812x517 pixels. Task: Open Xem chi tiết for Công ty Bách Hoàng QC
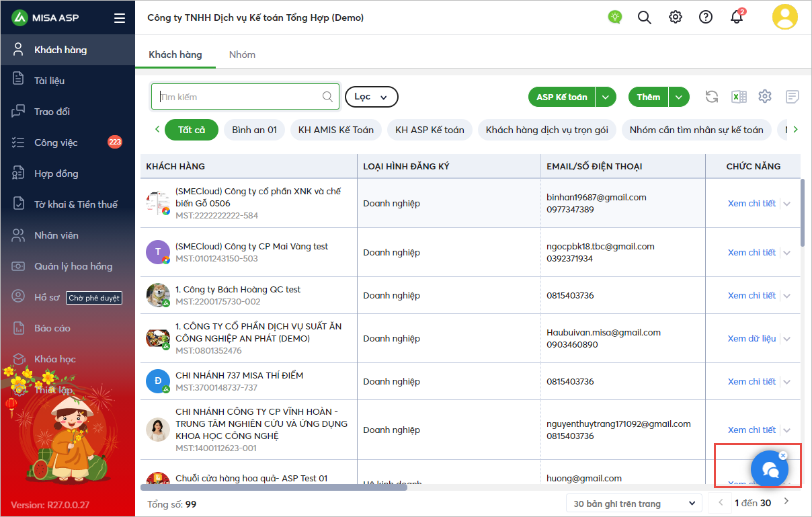click(x=752, y=295)
